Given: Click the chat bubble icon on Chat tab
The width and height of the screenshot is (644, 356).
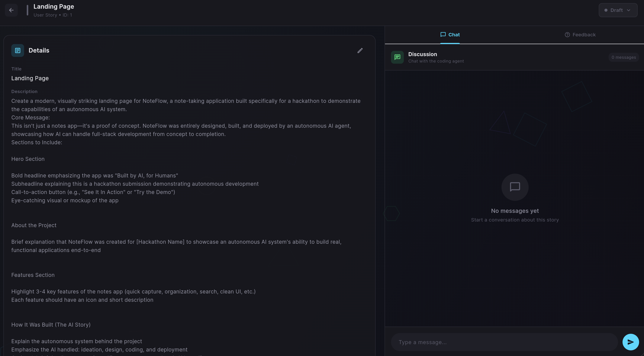Looking at the screenshot, I should point(443,34).
